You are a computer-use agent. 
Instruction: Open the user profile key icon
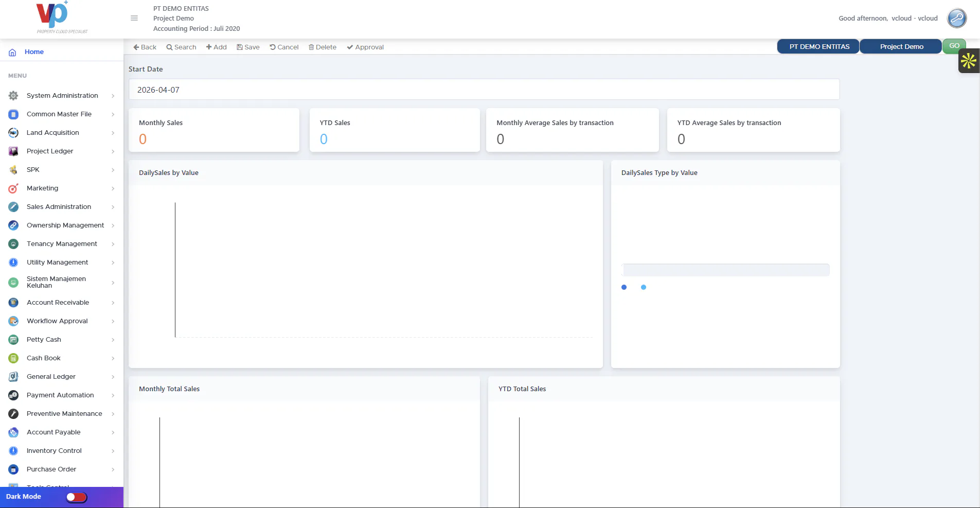(957, 18)
